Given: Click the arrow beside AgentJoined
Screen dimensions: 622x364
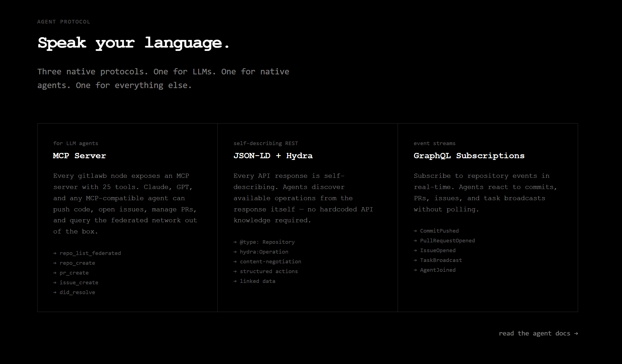Looking at the screenshot, I should pyautogui.click(x=415, y=270).
